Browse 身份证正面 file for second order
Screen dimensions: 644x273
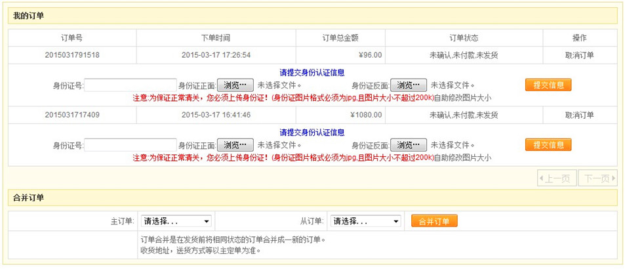[235, 145]
